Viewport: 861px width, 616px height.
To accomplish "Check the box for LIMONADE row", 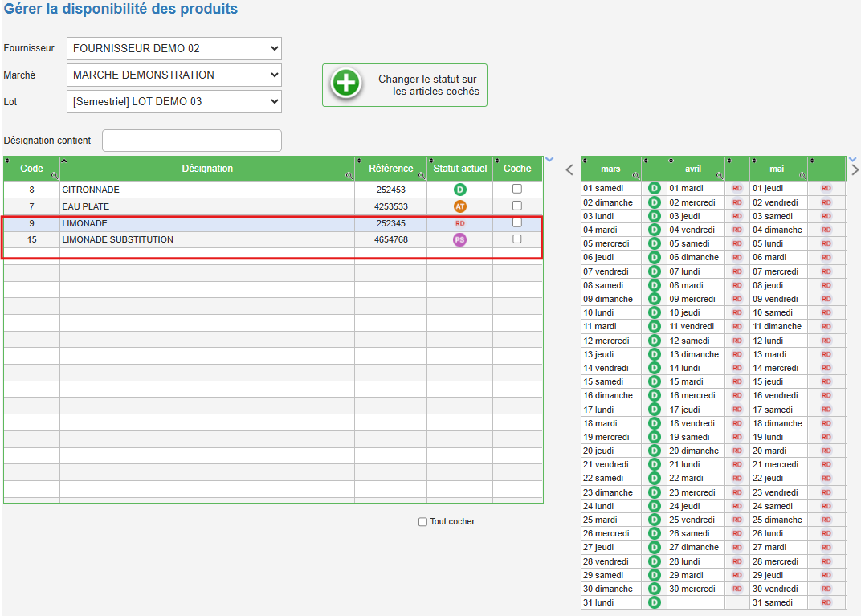I will (516, 222).
